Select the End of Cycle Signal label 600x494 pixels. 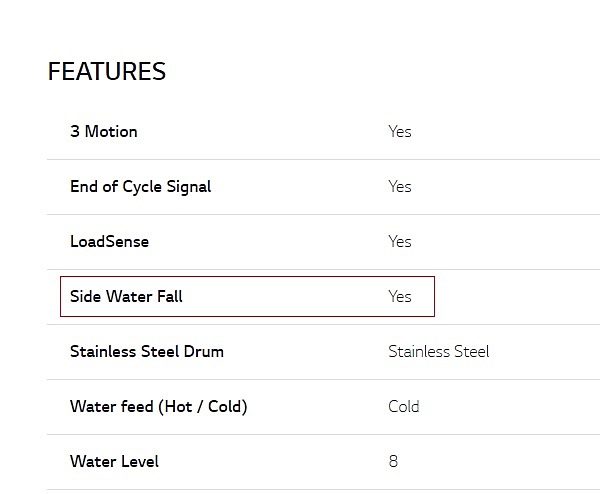[x=140, y=187]
